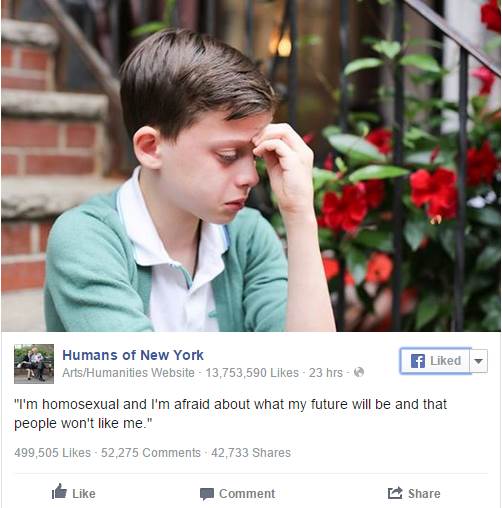Open the 52,275 Comments list
Viewport: 502px width, 508px height.
click(x=151, y=453)
